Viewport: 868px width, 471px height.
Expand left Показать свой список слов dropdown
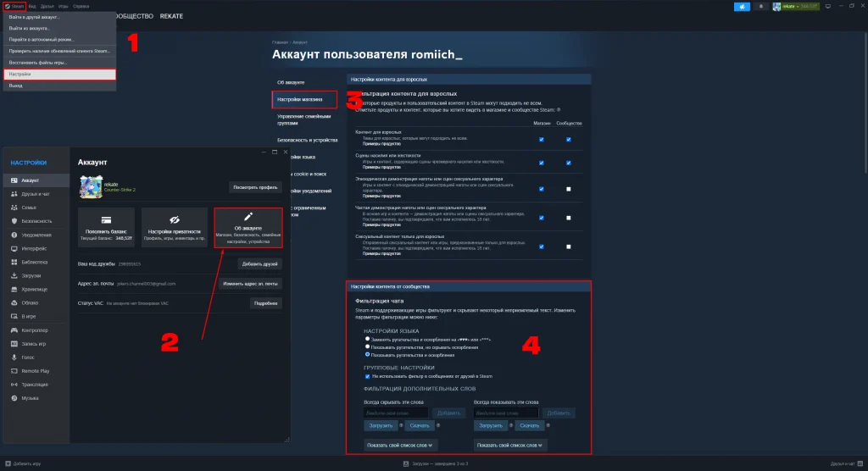tap(400, 444)
